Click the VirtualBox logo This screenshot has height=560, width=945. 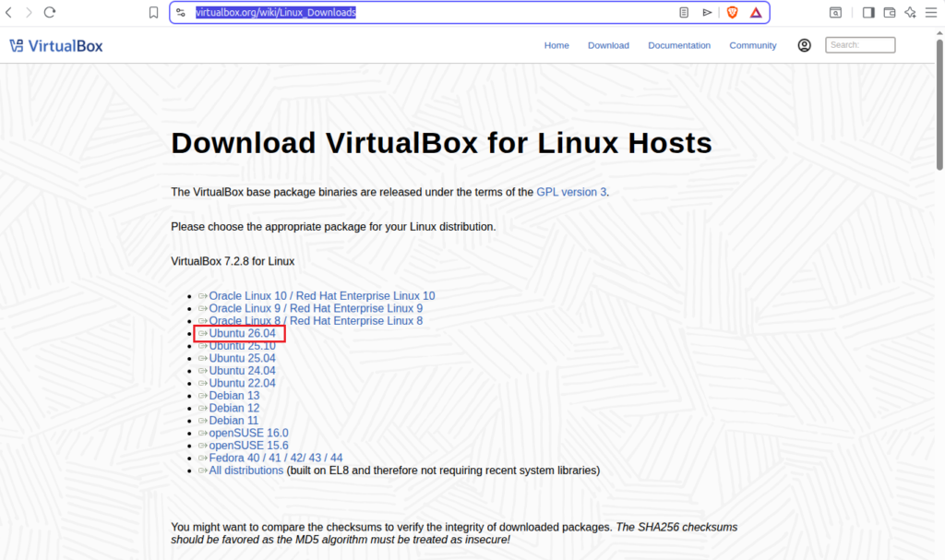[x=56, y=46]
